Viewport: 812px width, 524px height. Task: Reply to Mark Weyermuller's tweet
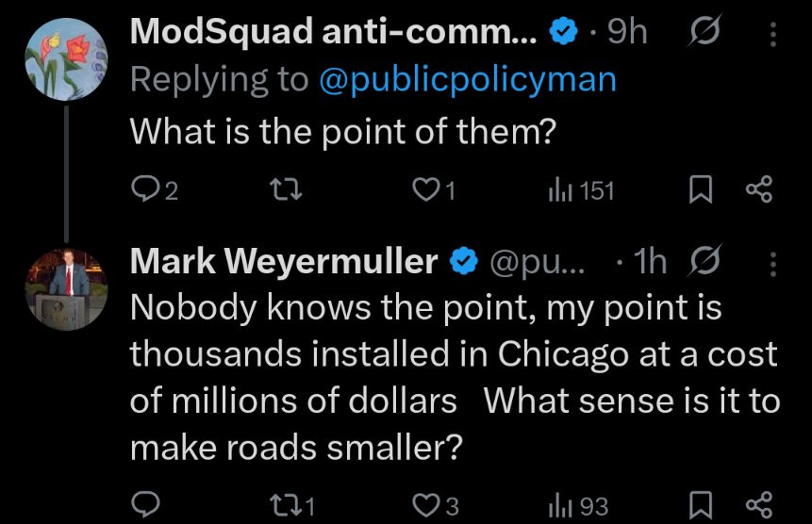(144, 506)
